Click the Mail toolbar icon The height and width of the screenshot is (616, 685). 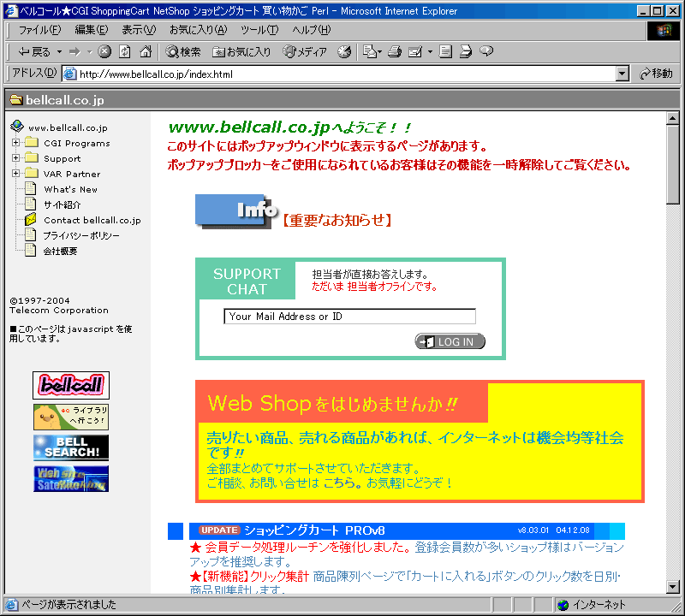tap(370, 52)
